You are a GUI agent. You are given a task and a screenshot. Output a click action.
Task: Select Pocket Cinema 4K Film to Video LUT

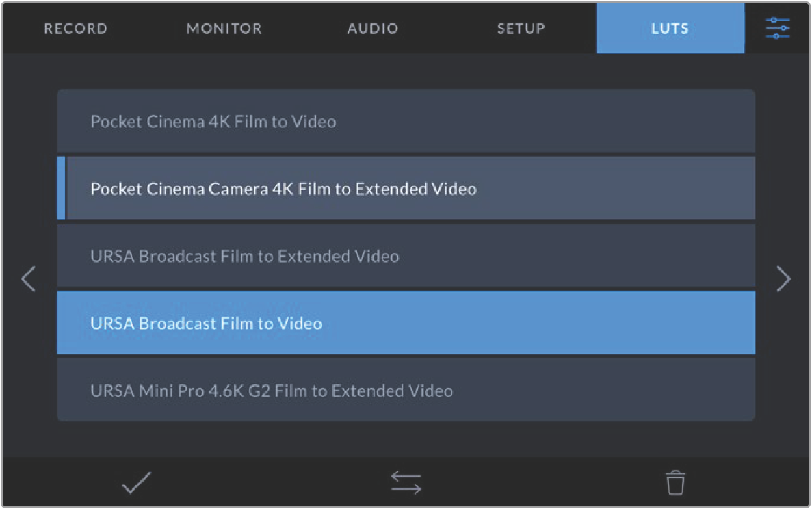[x=406, y=122]
